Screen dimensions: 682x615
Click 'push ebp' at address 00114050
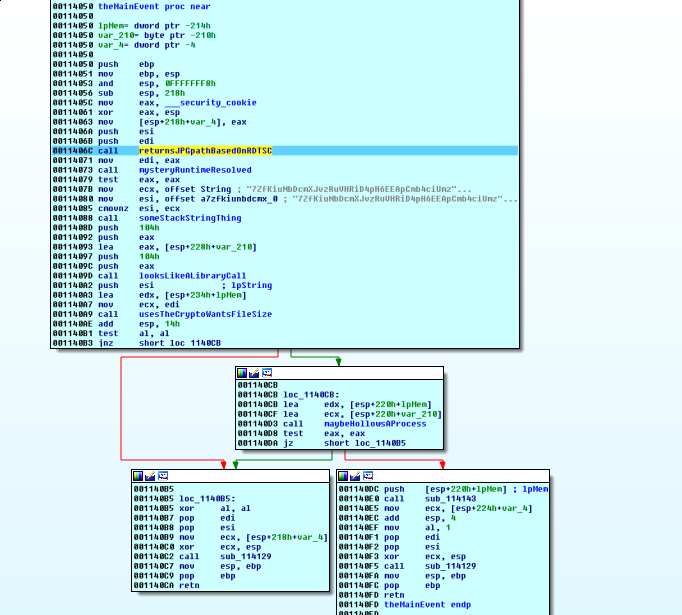point(126,64)
